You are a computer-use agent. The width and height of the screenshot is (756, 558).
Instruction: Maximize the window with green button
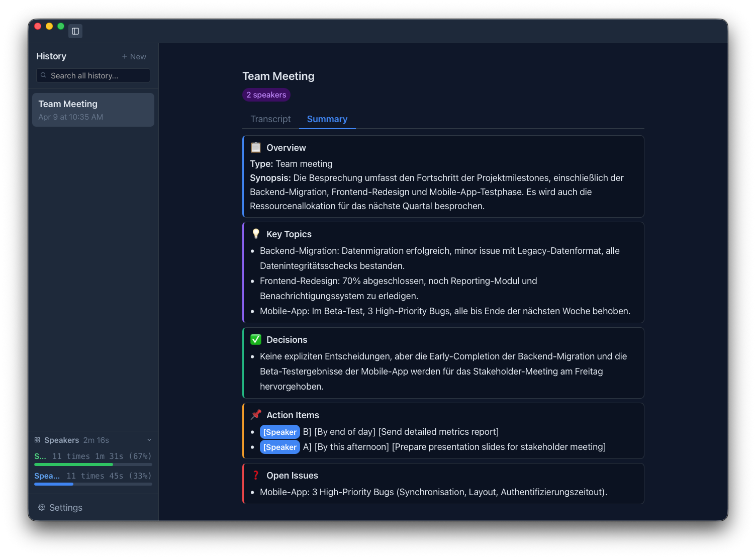(x=61, y=26)
